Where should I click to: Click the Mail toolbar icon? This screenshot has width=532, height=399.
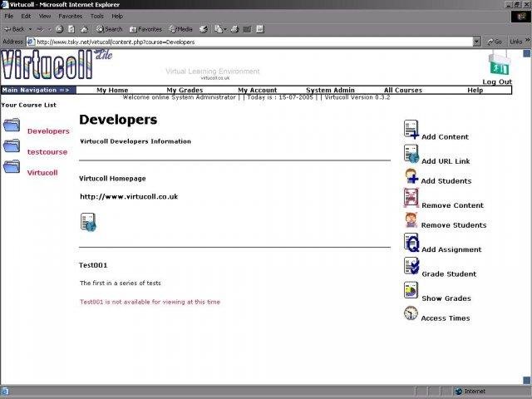[x=219, y=29]
